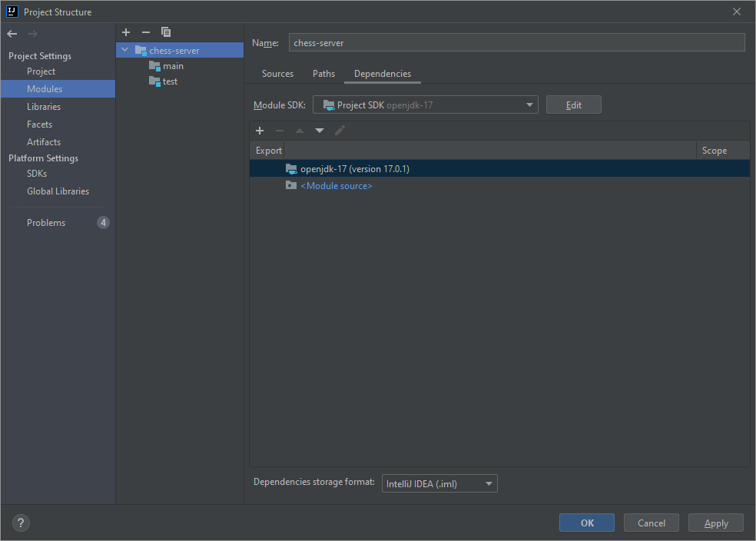756x541 pixels.
Task: Move the dependency up with the up arrow
Action: [x=300, y=131]
